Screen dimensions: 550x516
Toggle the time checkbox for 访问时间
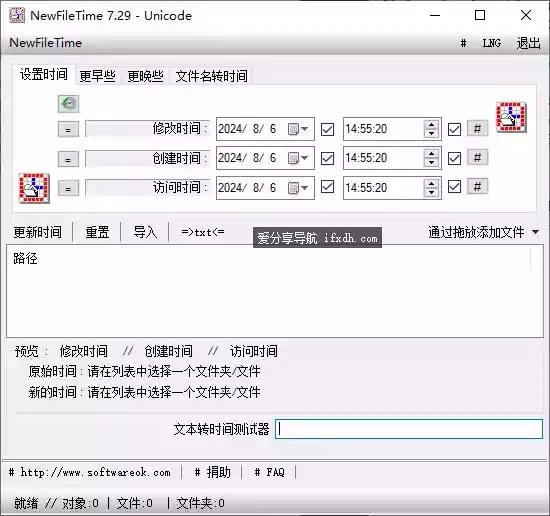coord(454,187)
